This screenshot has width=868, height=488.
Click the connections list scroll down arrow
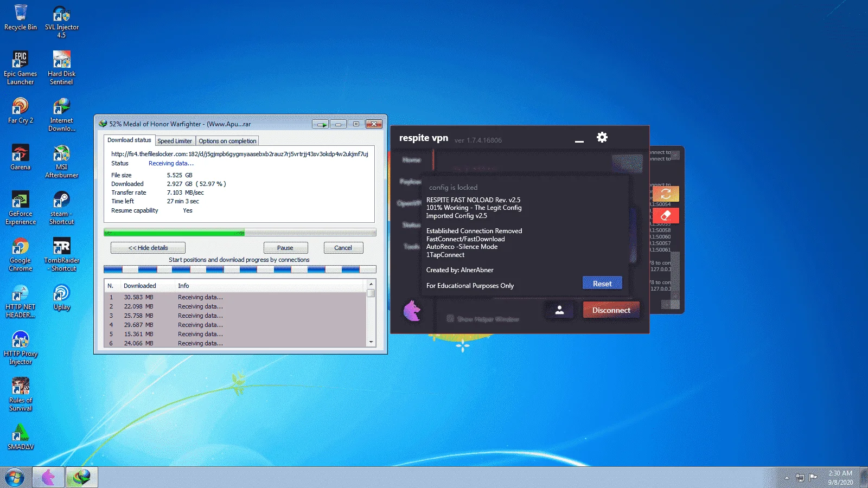pos(371,342)
